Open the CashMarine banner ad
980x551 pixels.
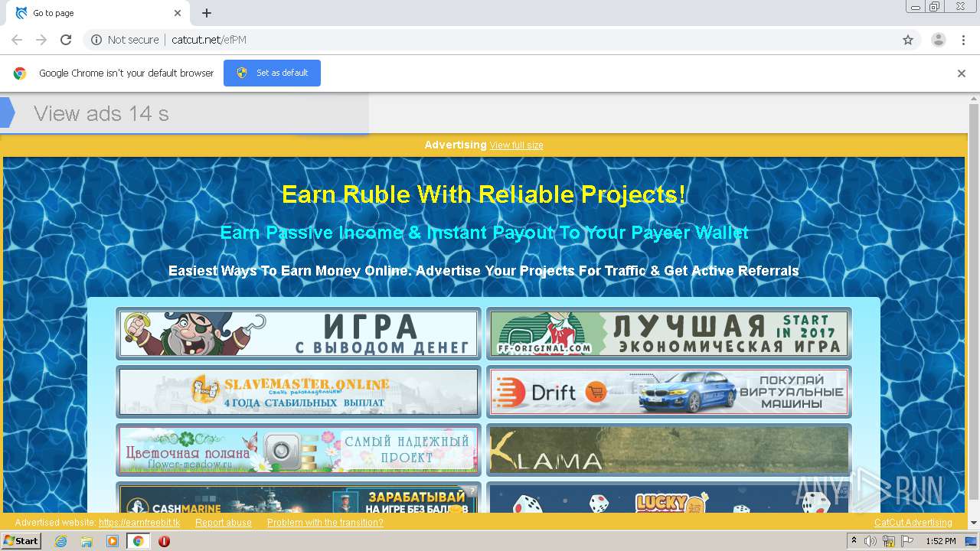point(299,497)
